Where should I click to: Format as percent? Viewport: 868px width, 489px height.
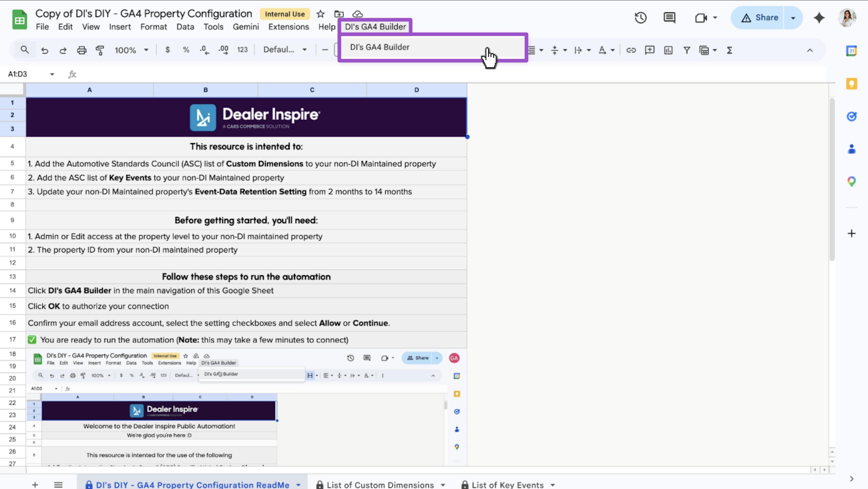(x=186, y=50)
